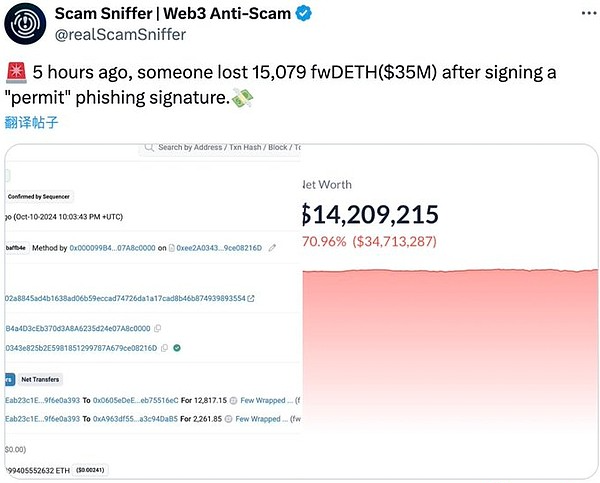Screen dimensions: 600x483
Task: Open recipient address 0xA963df55...a3c94DaB5
Action: [x=135, y=419]
